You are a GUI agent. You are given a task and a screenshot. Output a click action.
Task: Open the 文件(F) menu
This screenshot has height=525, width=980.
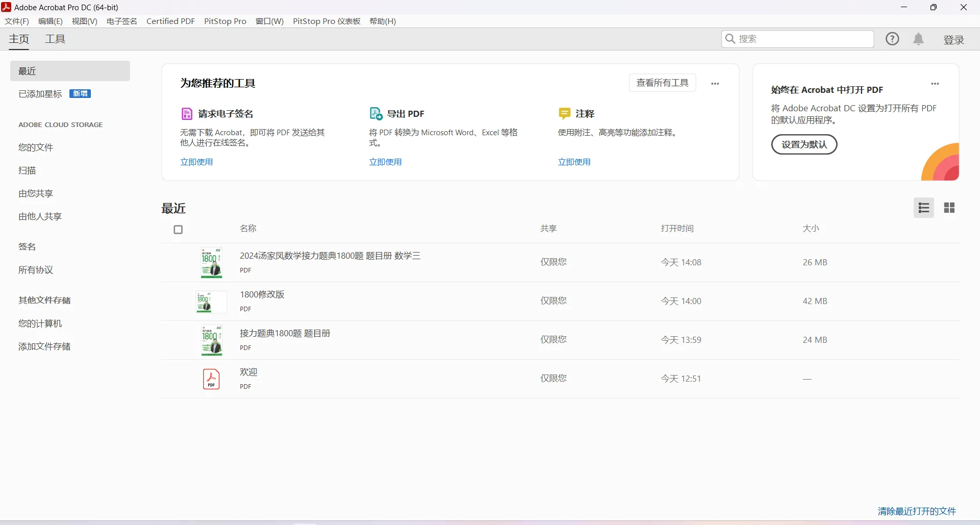click(17, 21)
